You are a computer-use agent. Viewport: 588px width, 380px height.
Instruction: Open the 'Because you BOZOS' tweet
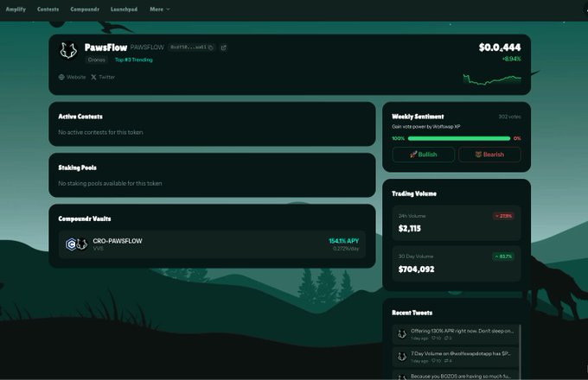[x=456, y=375]
